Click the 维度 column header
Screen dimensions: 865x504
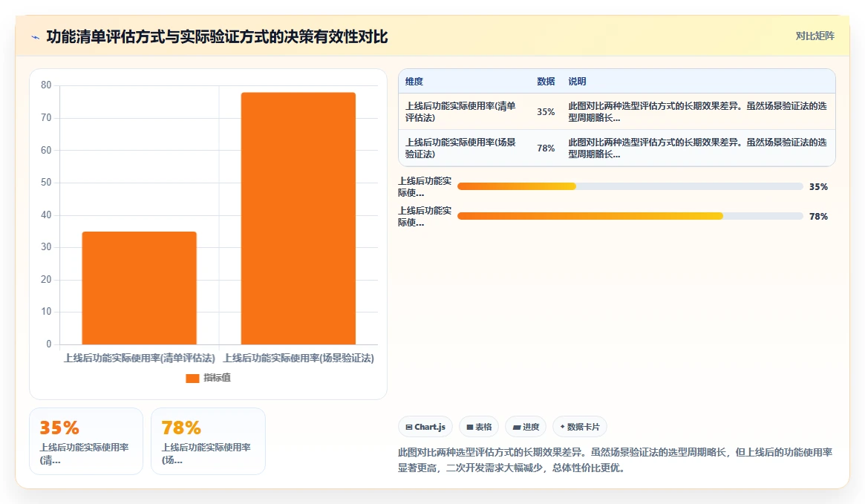tap(414, 81)
